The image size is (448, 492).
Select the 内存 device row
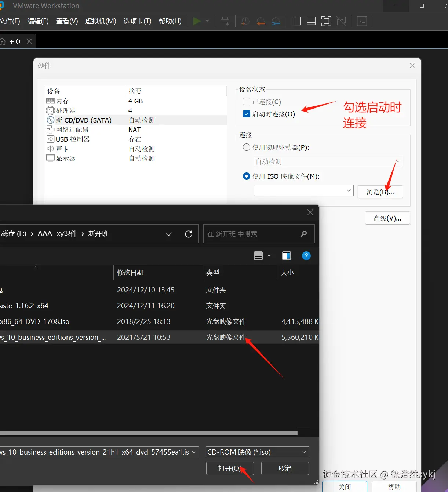(x=136, y=101)
